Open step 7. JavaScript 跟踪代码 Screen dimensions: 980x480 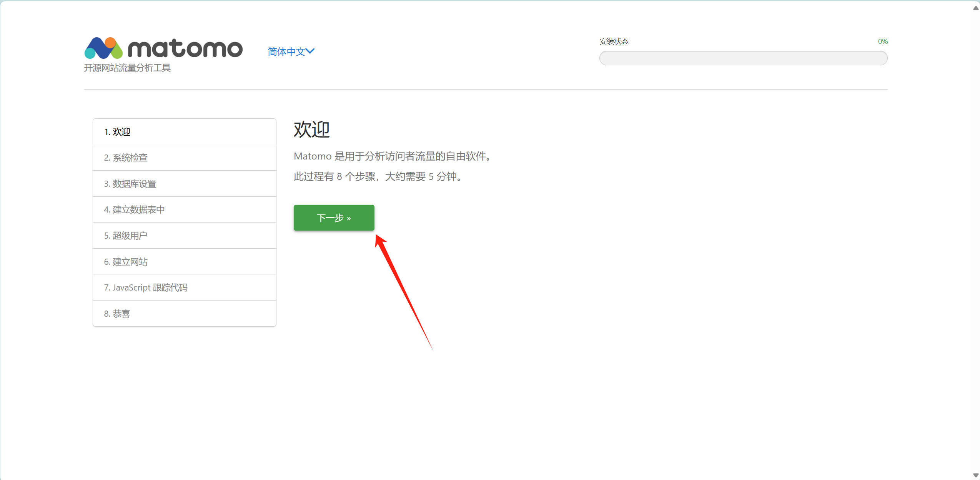pyautogui.click(x=146, y=287)
